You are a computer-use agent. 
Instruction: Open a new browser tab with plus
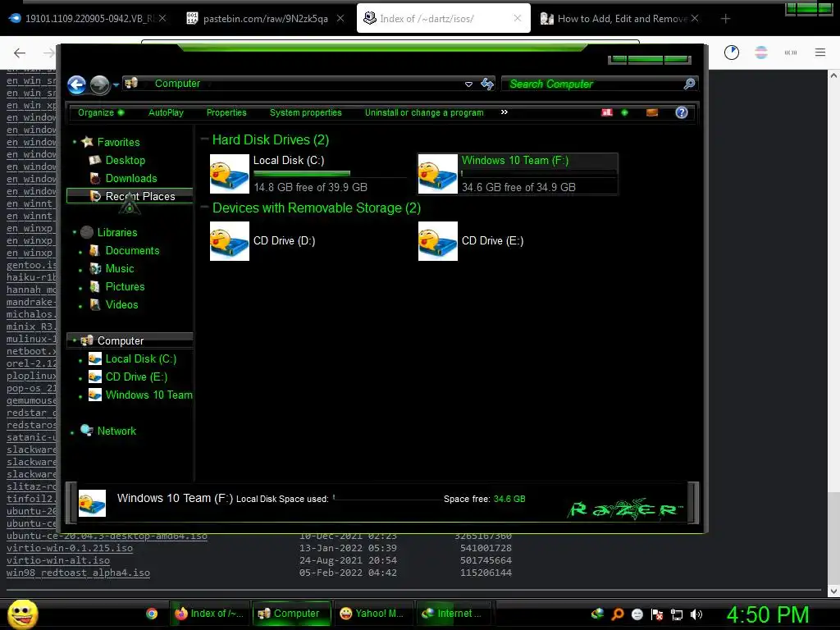725,19
